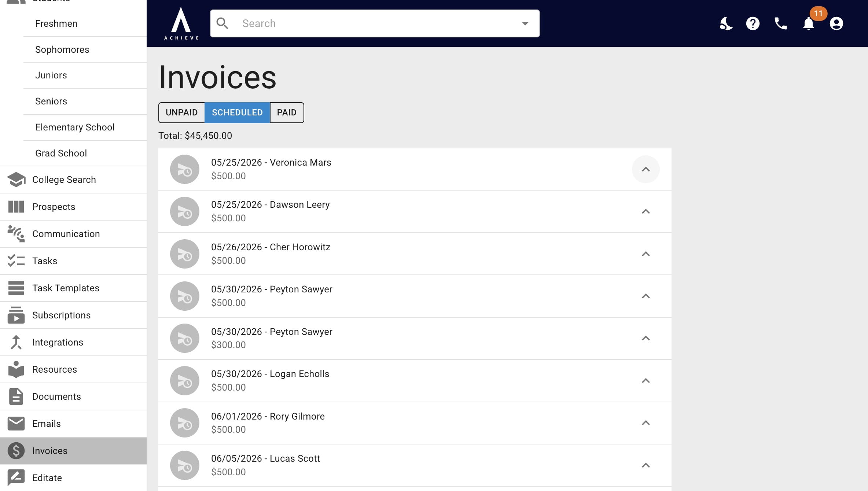868x491 pixels.
Task: Click the 'Total: $45,450.00' text
Action: pyautogui.click(x=195, y=136)
